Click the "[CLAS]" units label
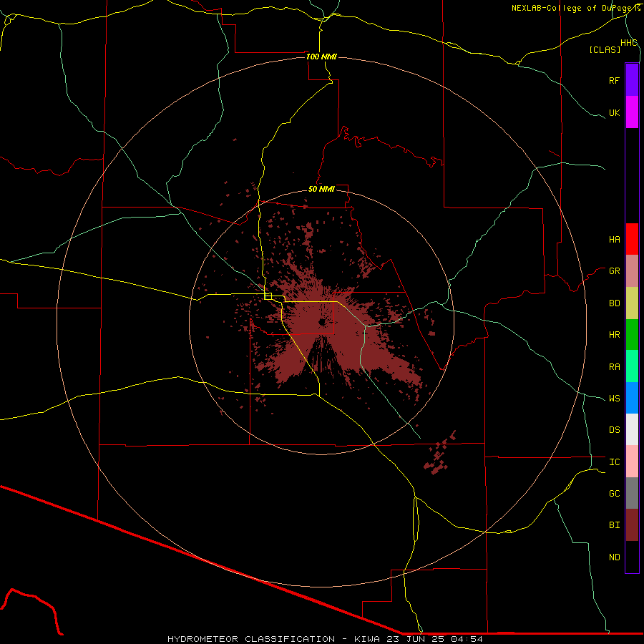Viewport: 644px width, 644px height. pyautogui.click(x=605, y=49)
